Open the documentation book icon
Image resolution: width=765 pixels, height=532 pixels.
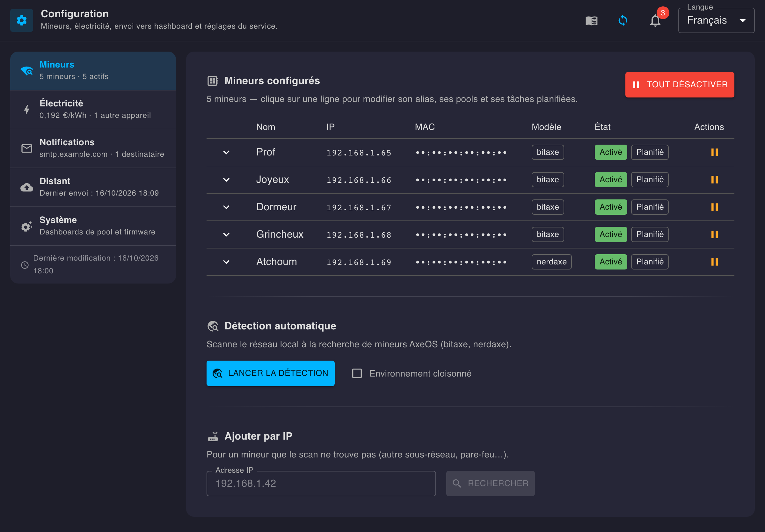tap(591, 21)
